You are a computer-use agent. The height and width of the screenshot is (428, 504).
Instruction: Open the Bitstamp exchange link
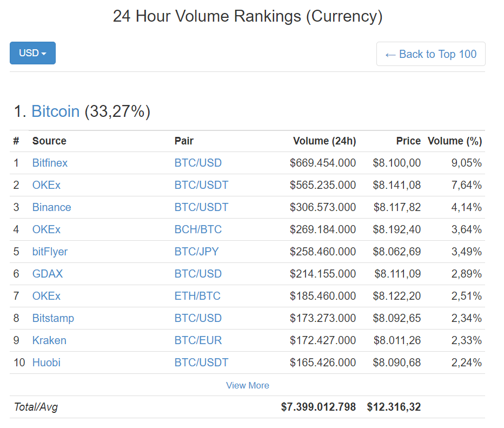[53, 318]
